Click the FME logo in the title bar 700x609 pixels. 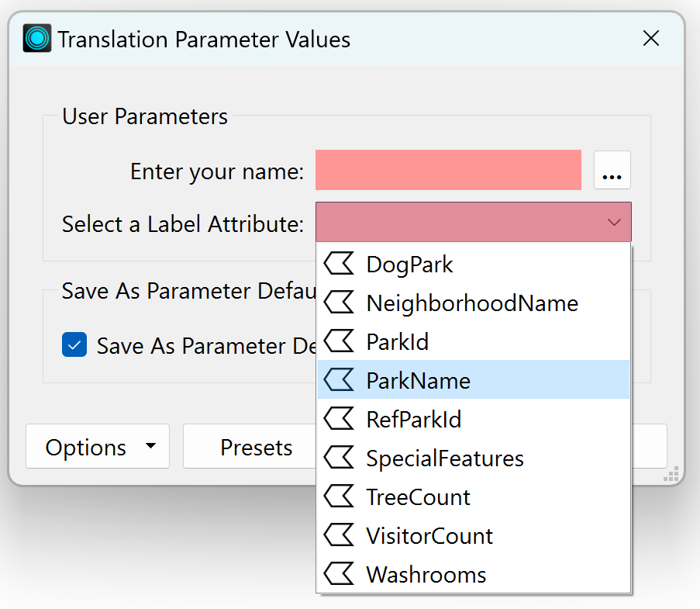(x=37, y=37)
